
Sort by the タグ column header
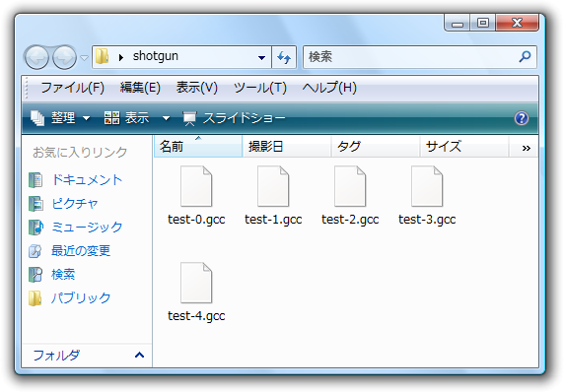pos(375,146)
